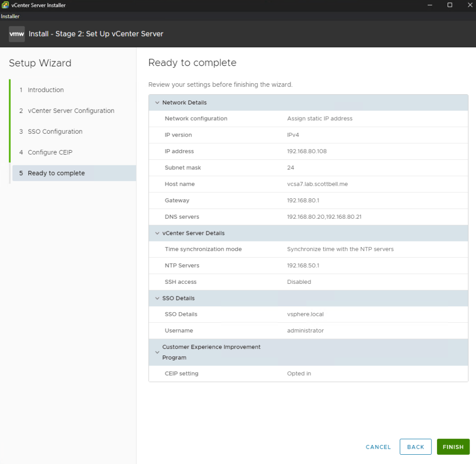The height and width of the screenshot is (464, 476).
Task: Cancel the setup wizard
Action: click(x=378, y=447)
